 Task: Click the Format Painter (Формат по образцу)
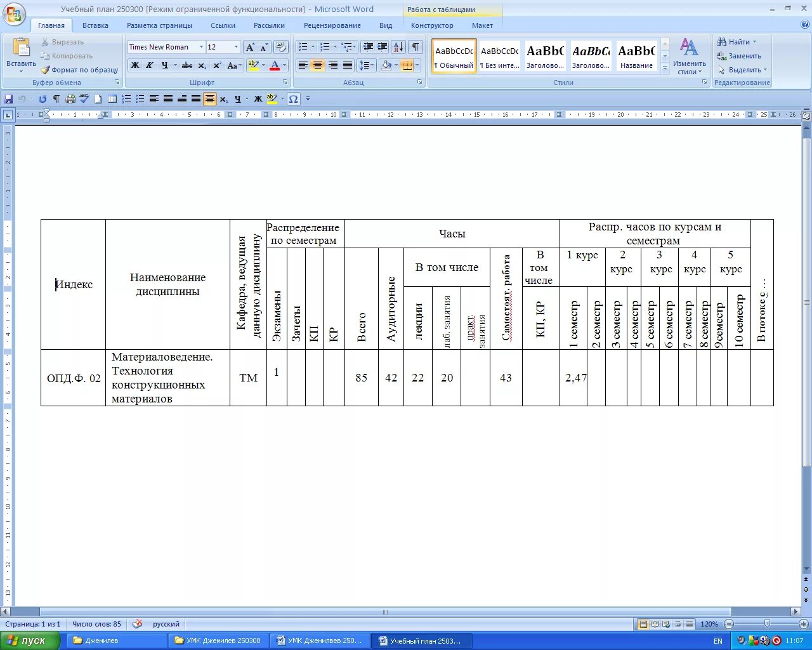pyautogui.click(x=79, y=70)
